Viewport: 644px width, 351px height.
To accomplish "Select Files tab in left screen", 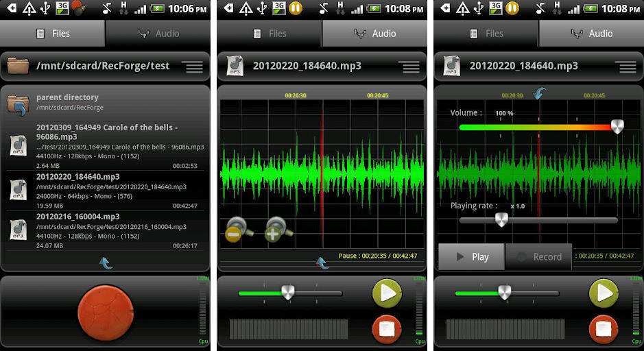I will pos(53,34).
